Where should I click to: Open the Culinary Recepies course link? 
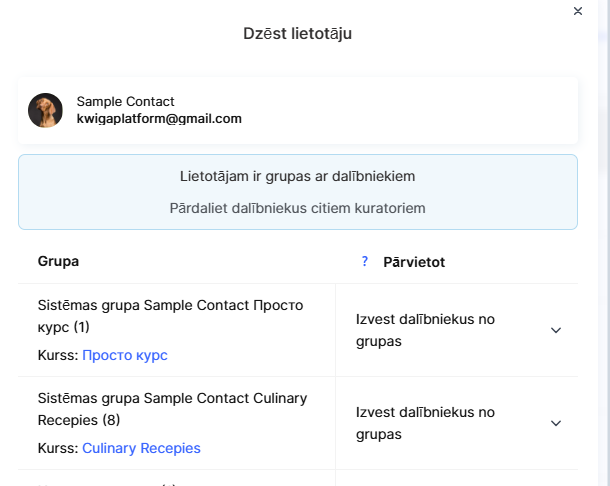[x=141, y=448]
